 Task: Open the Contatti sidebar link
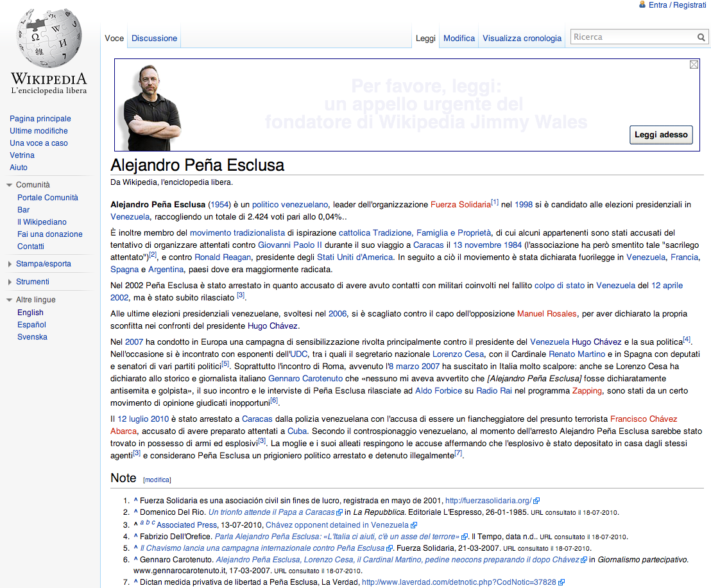(x=31, y=246)
